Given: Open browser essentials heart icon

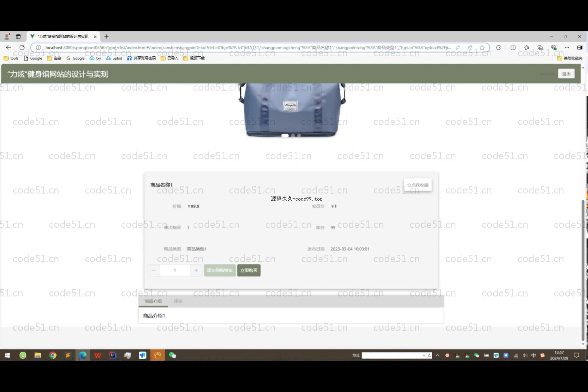Looking at the screenshot, I should 554,48.
